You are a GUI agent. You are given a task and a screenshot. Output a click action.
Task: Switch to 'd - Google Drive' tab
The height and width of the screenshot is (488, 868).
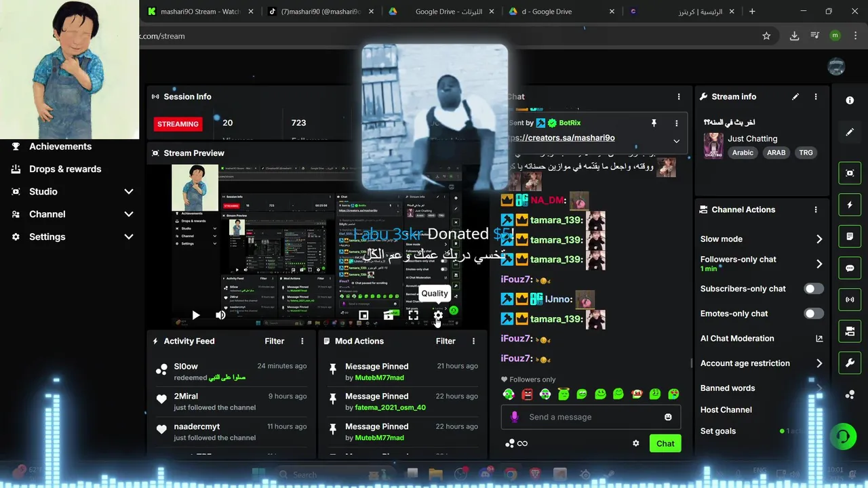point(562,12)
